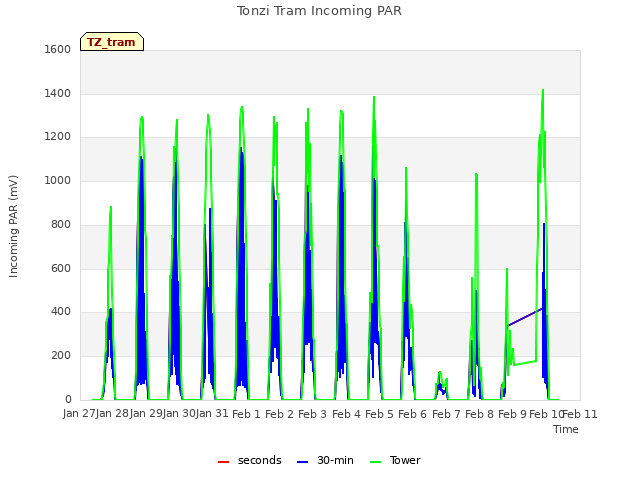
Task: Click the 400 y-axis tick label
Action: point(61,312)
